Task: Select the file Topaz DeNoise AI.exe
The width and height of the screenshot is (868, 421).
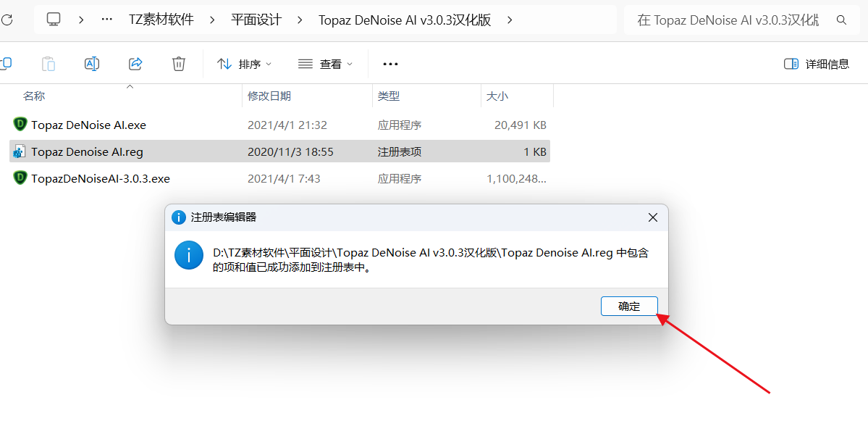Action: [x=280, y=125]
